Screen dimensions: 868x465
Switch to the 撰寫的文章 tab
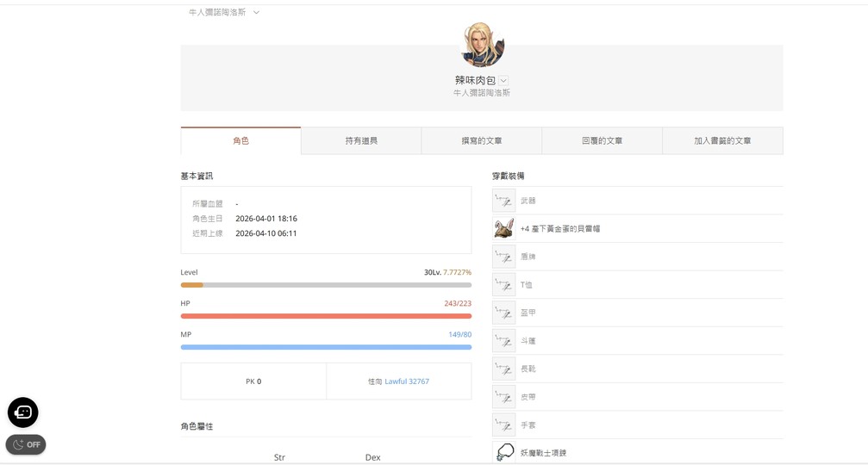pos(482,140)
